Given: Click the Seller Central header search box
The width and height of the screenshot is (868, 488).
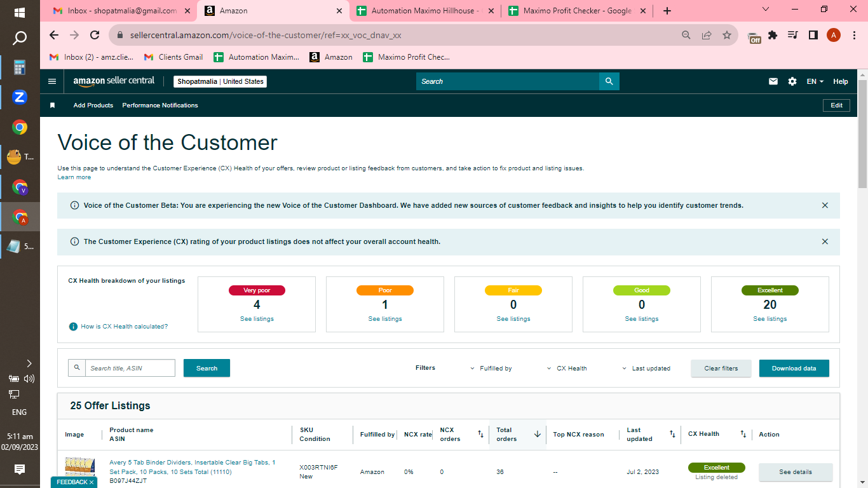Looking at the screenshot, I should (508, 81).
